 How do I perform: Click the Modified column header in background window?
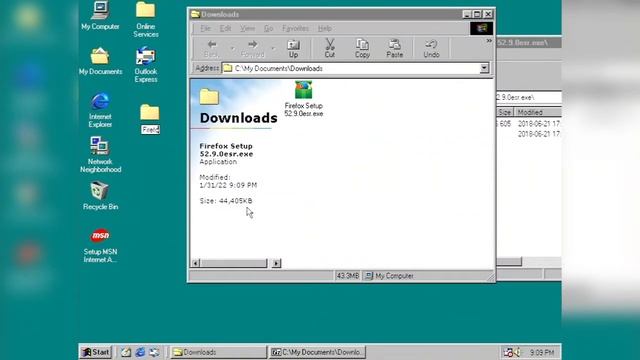click(538, 112)
